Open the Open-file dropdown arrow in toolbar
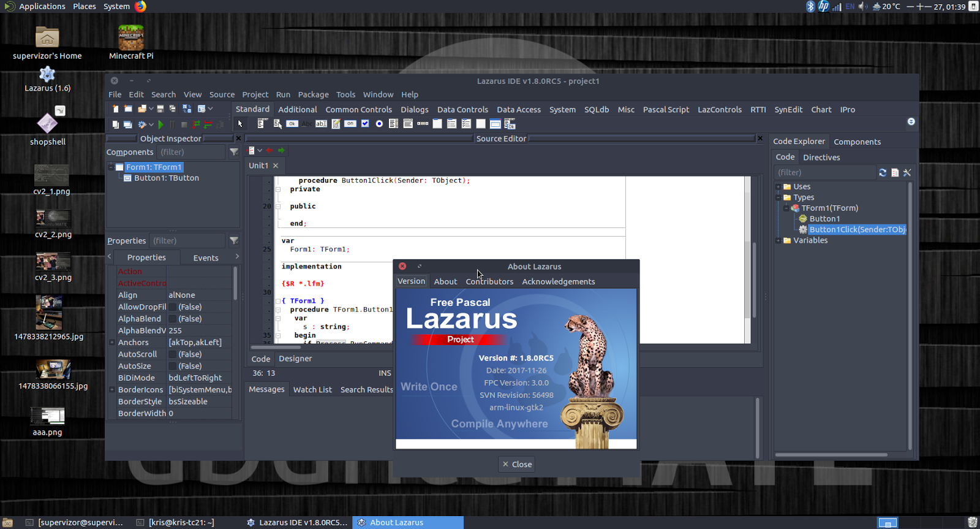 (151, 108)
